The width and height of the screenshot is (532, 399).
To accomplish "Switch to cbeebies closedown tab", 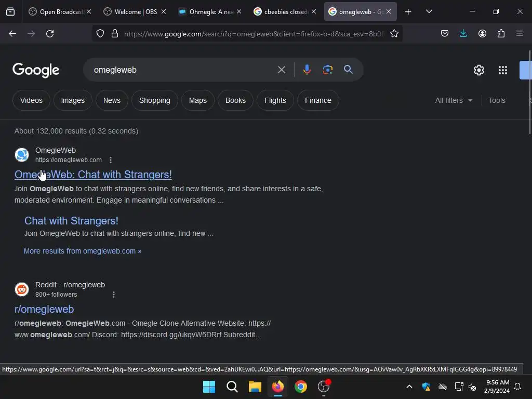I will 285,12.
